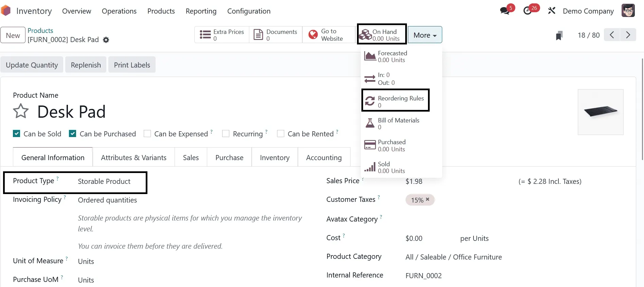Image resolution: width=644 pixels, height=287 pixels.
Task: Edit Sales Price $1.98 field
Action: pos(414,181)
